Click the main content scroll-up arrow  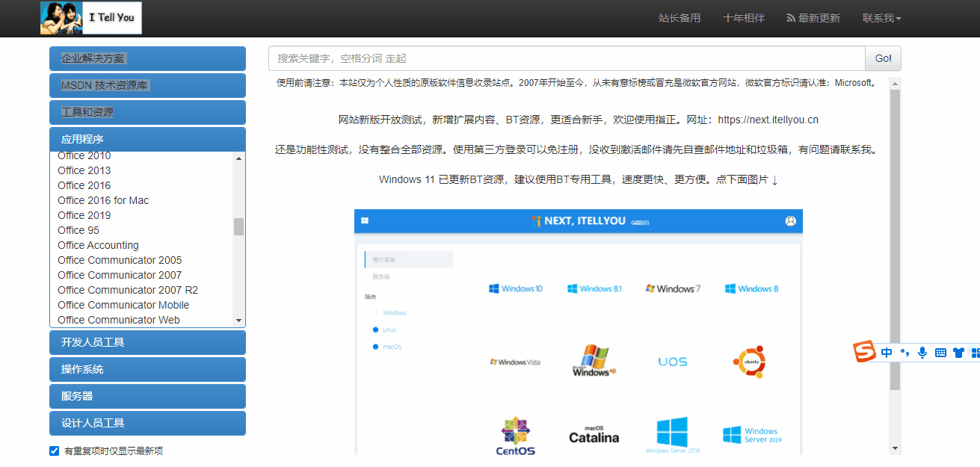tap(896, 83)
